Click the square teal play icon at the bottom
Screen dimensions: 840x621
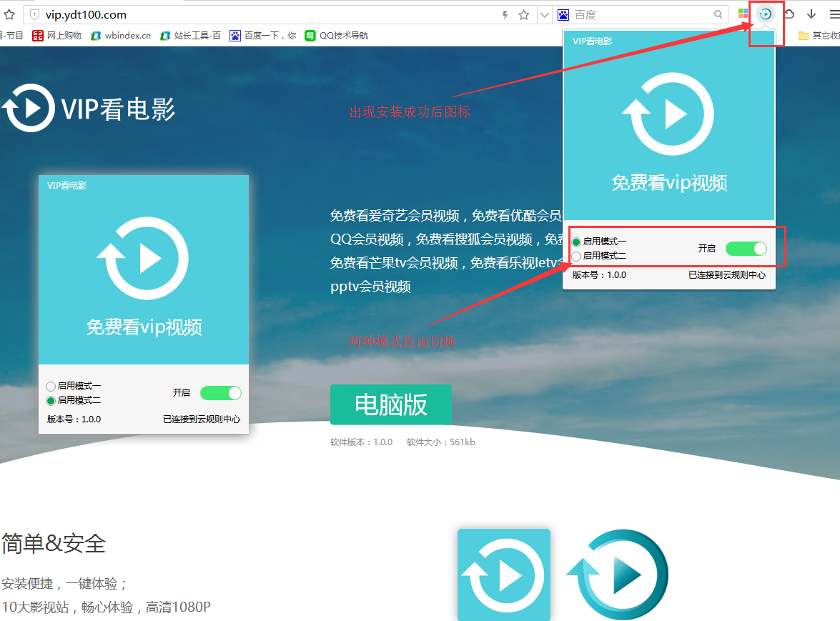click(503, 575)
